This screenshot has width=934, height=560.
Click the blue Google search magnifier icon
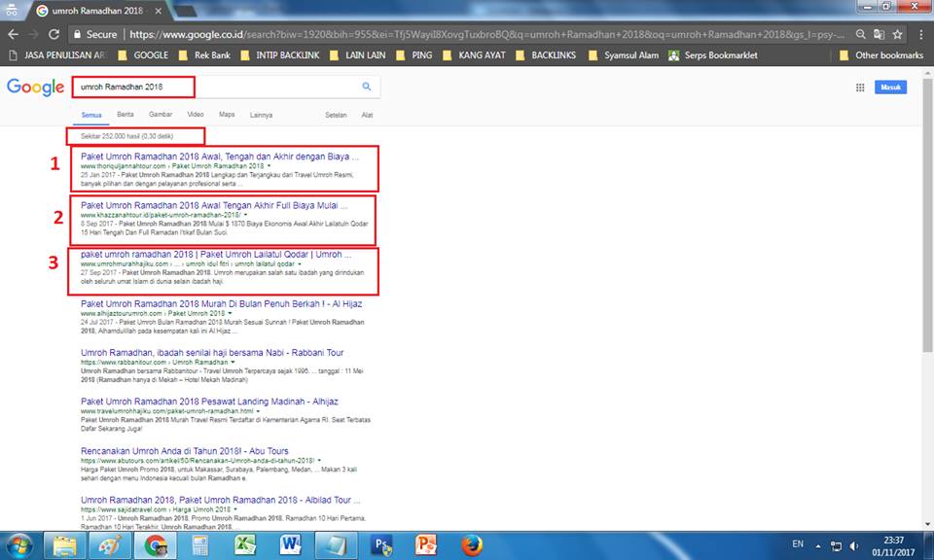click(x=367, y=87)
